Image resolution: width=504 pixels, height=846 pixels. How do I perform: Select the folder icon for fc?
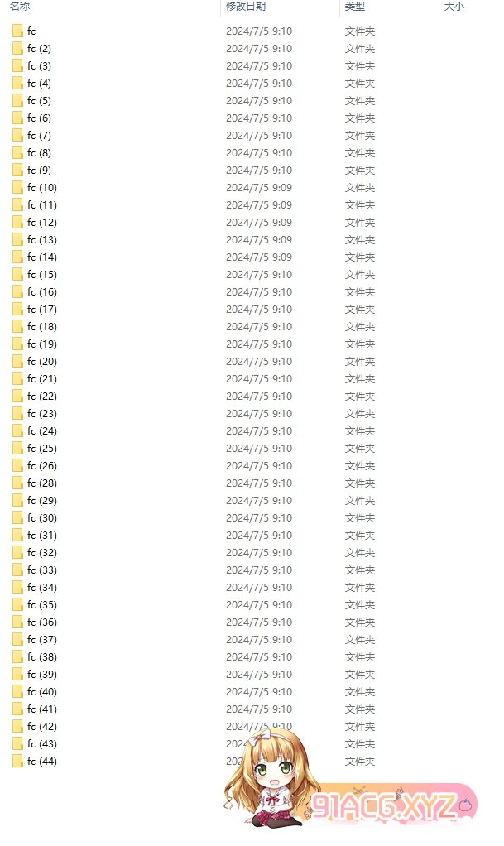(18, 31)
